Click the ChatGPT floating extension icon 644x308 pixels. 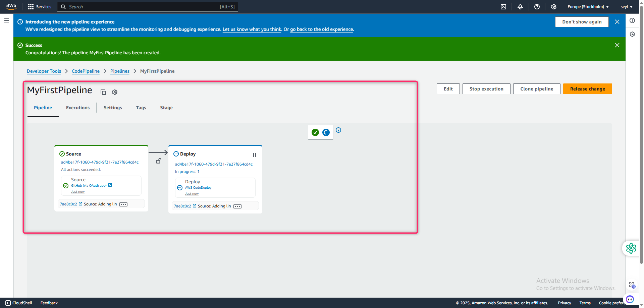pos(631,248)
